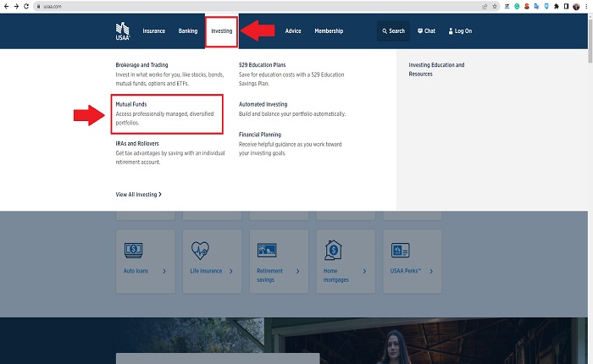Bookmark this page with star icon
Screen dimensions: 593x364
pos(494,7)
